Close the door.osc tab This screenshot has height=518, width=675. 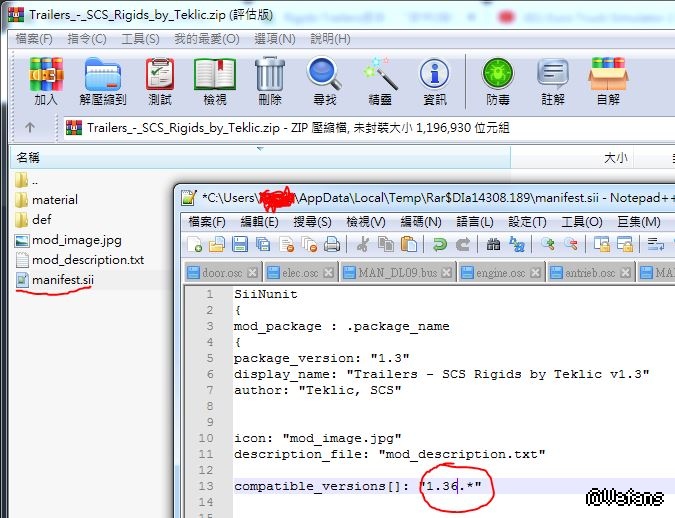[253, 273]
